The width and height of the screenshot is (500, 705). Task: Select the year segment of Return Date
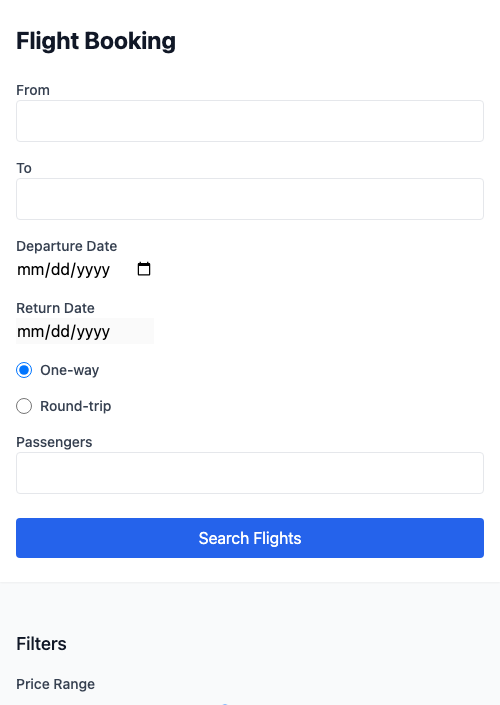point(93,332)
